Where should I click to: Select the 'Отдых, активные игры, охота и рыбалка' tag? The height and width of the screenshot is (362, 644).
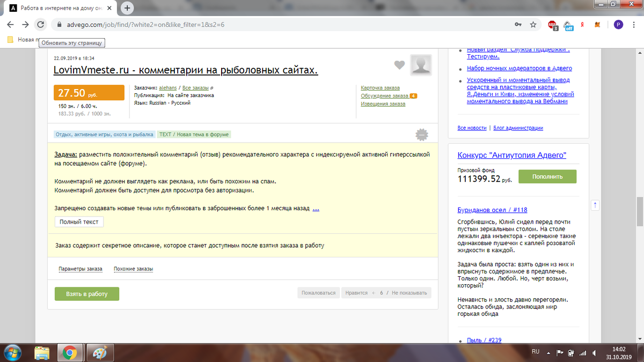coord(105,135)
